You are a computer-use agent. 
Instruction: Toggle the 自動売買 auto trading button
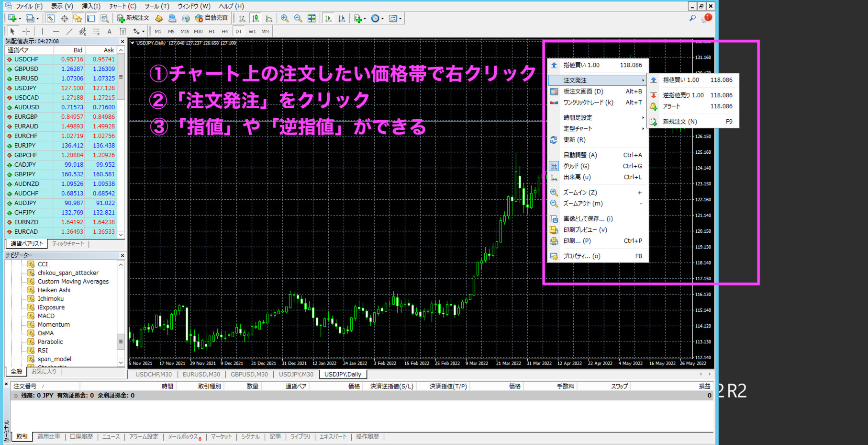(x=211, y=18)
